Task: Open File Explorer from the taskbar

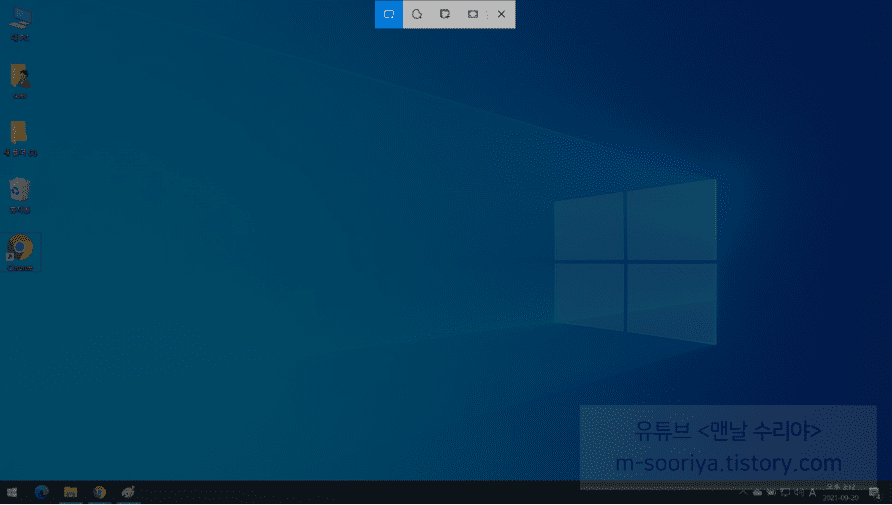Action: point(71,492)
